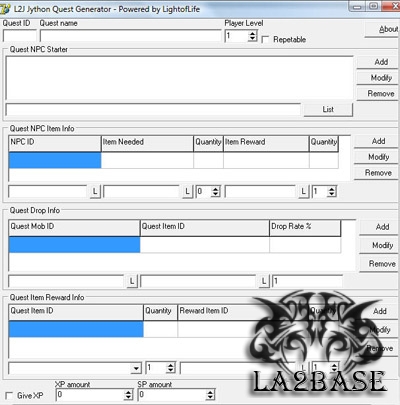Viewport: 400px width, 405px height.
Task: Add a Quest NPC Item Info row
Action: coord(377,141)
